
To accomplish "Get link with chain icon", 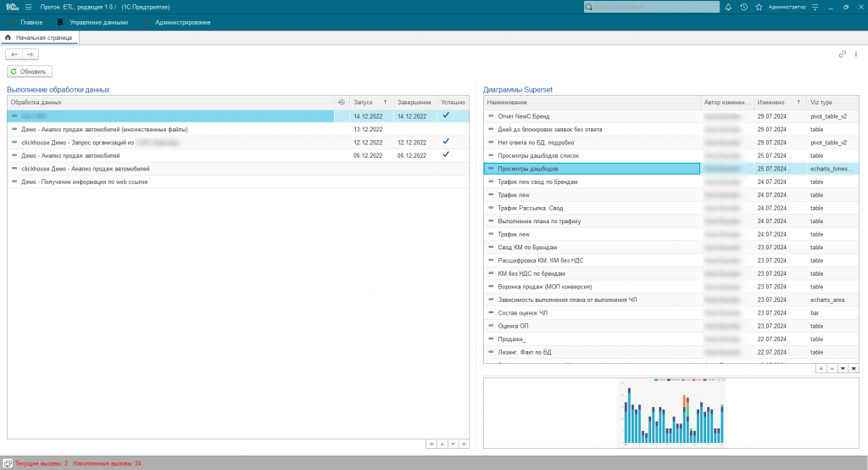I will [842, 54].
